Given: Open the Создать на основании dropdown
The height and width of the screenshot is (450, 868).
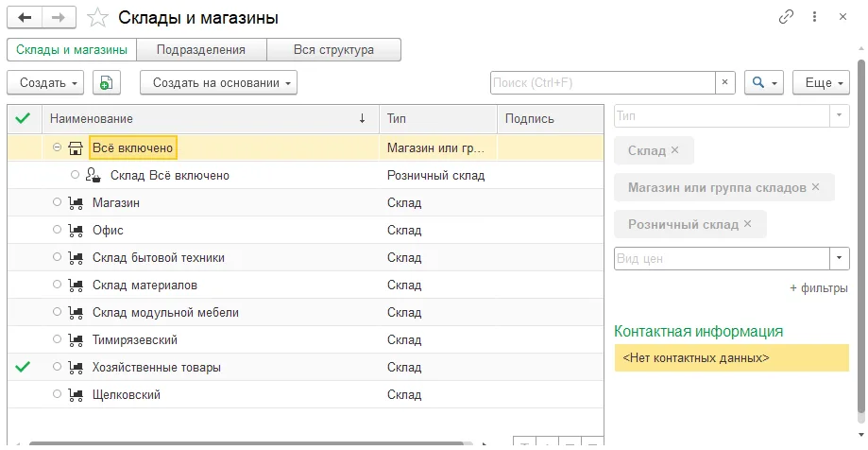Looking at the screenshot, I should click(218, 82).
